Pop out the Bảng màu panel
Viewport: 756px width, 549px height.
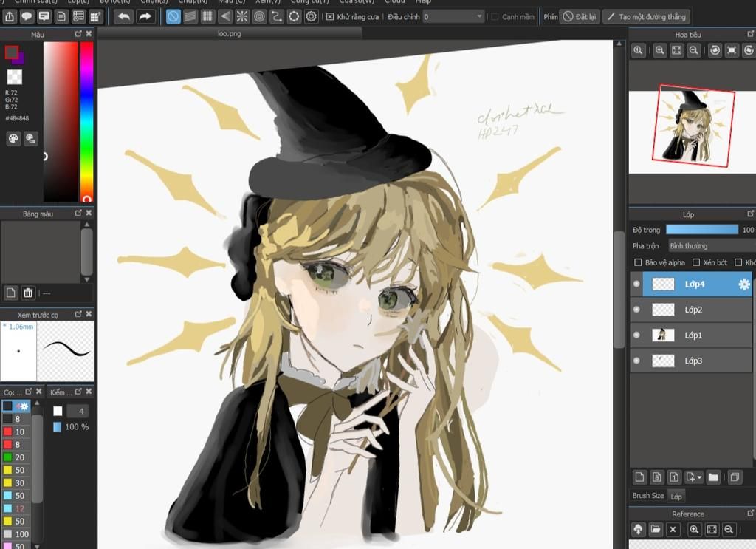[x=78, y=213]
